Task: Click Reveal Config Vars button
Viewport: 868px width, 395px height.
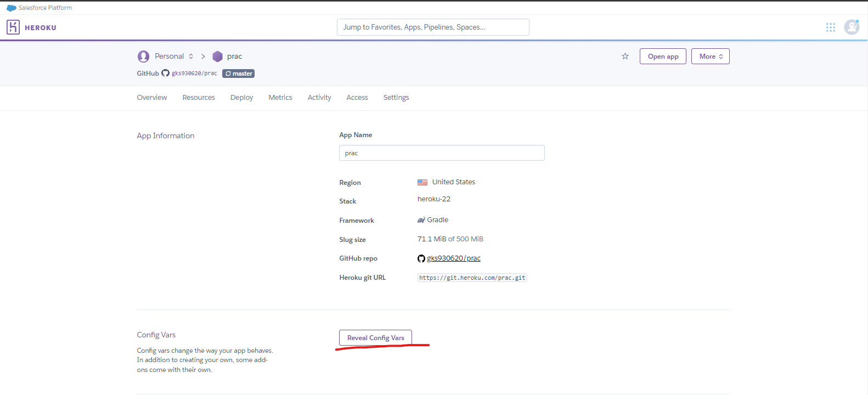Action: click(375, 338)
